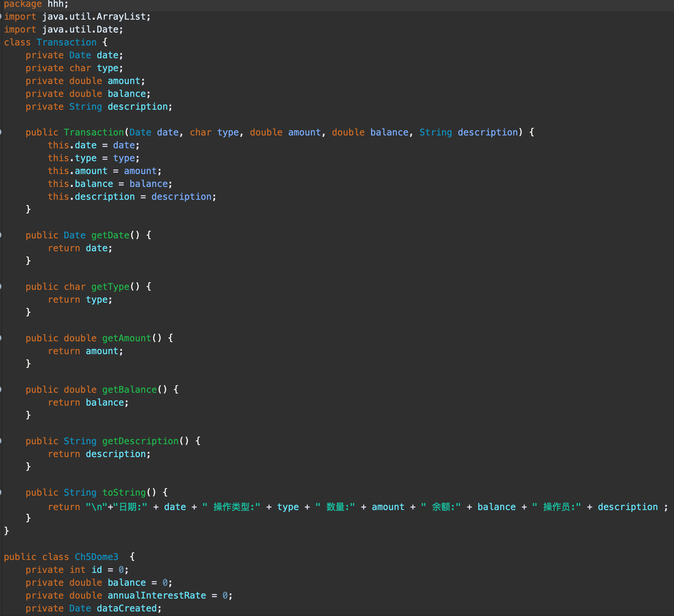Click the "getType" method name

(110, 287)
